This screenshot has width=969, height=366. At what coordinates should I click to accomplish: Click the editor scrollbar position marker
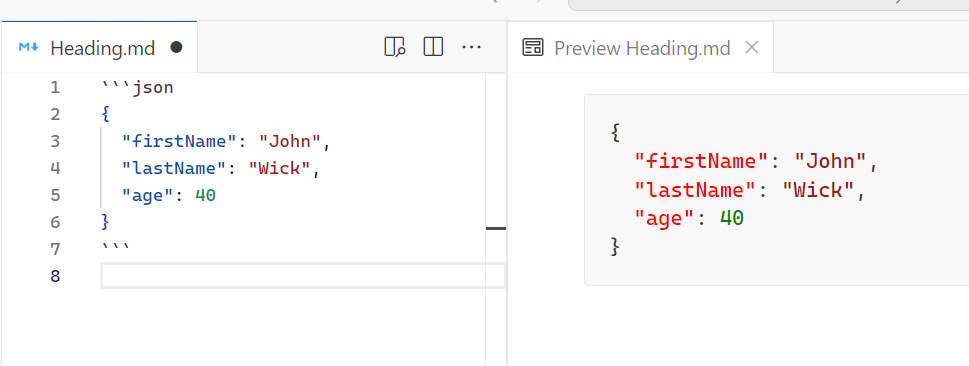[x=496, y=229]
